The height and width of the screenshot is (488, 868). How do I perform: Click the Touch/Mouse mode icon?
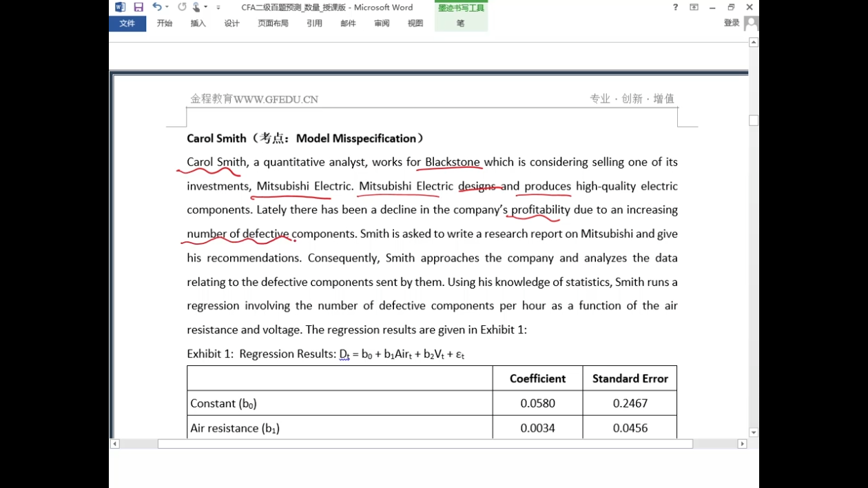[x=196, y=8]
